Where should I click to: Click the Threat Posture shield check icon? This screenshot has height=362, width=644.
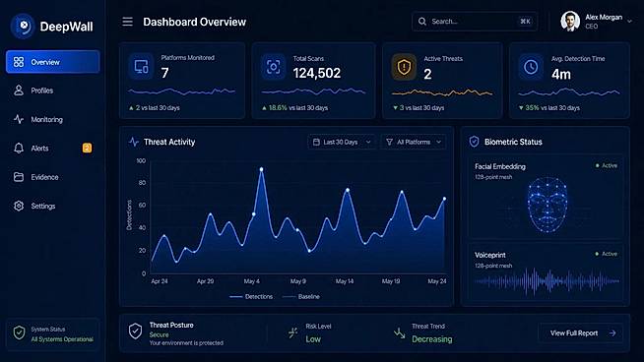tap(135, 332)
